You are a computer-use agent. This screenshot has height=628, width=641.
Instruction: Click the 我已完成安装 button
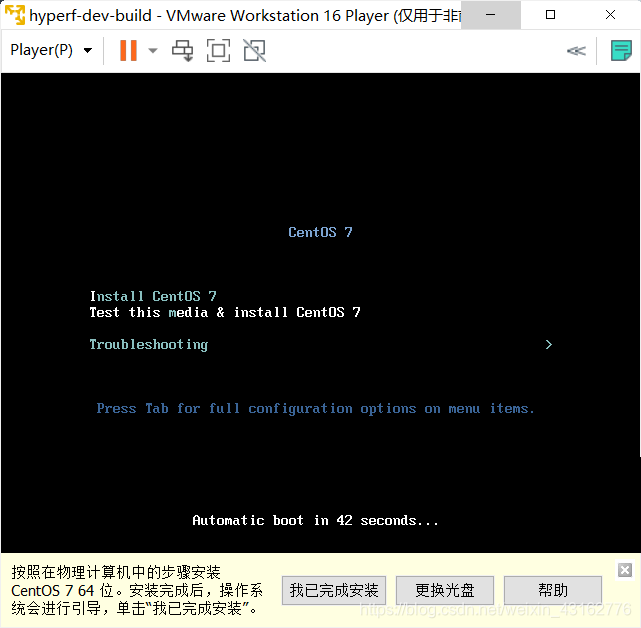(334, 590)
